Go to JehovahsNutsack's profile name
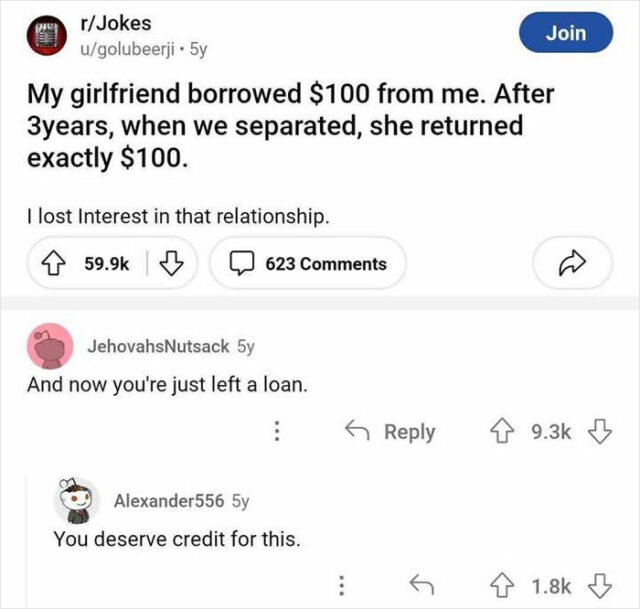The width and height of the screenshot is (640, 609). point(160,346)
